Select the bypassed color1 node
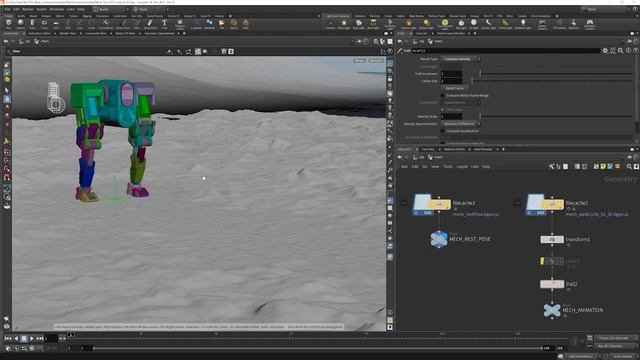The width and height of the screenshot is (640, 360). click(x=552, y=261)
